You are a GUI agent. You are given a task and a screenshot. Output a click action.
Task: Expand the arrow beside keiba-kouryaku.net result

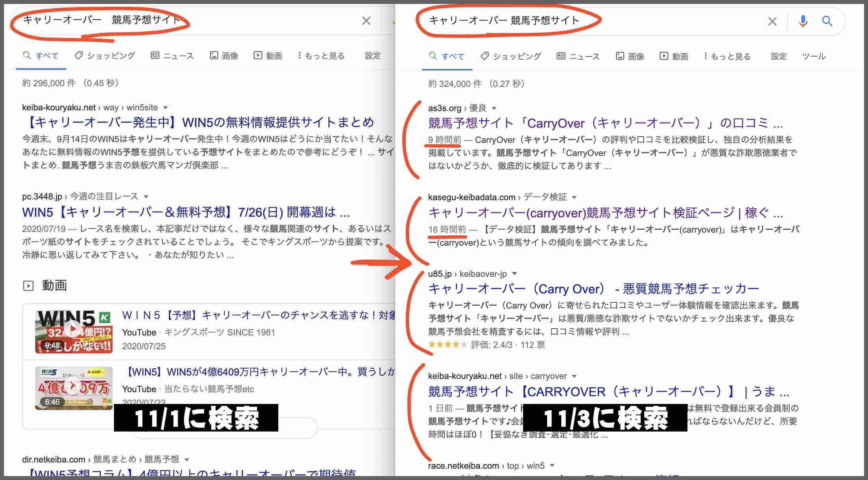tap(574, 376)
